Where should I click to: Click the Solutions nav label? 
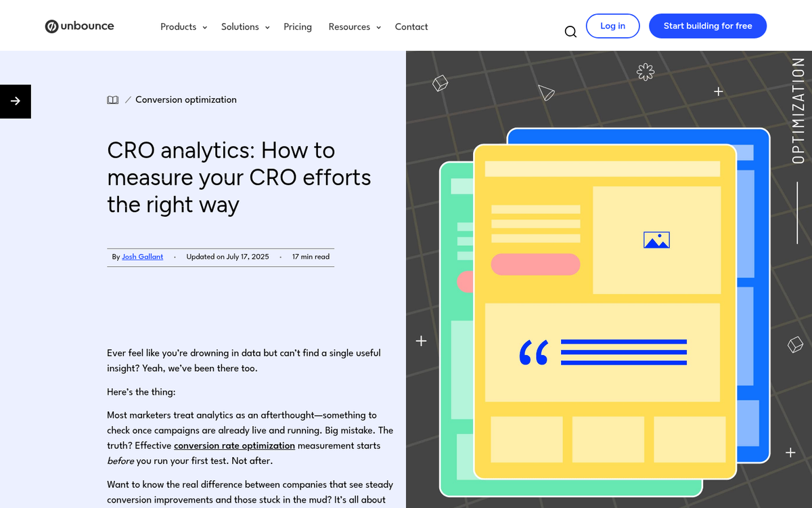(x=240, y=26)
